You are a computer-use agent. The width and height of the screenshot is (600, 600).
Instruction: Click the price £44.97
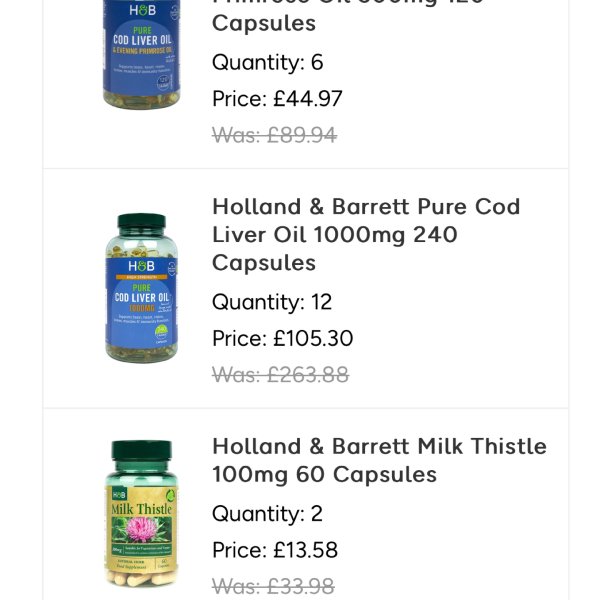[277, 98]
